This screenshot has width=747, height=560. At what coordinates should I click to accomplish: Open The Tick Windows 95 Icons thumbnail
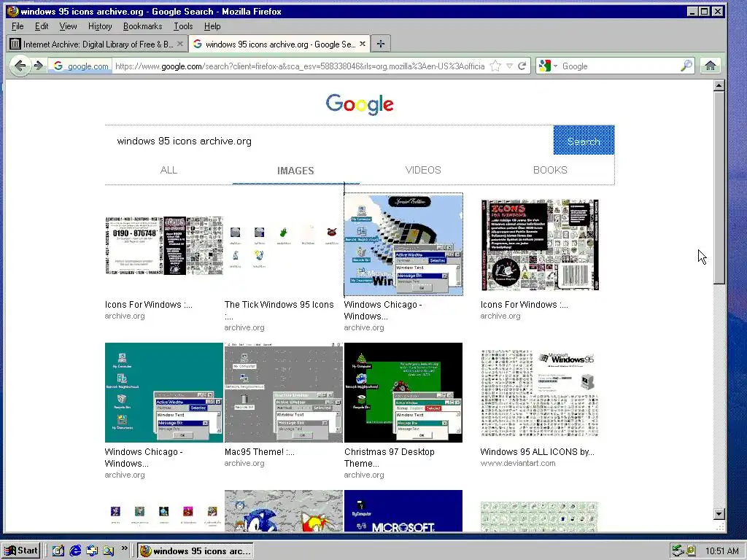pos(284,246)
